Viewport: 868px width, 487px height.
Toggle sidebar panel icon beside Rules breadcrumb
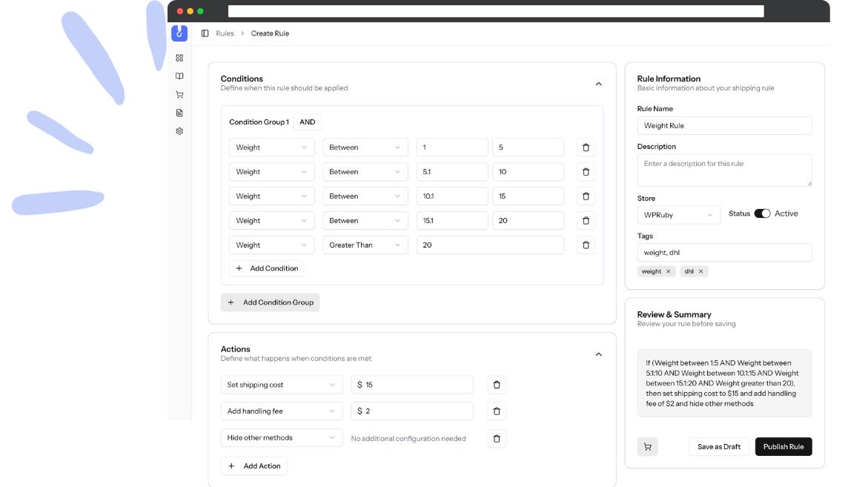[205, 33]
